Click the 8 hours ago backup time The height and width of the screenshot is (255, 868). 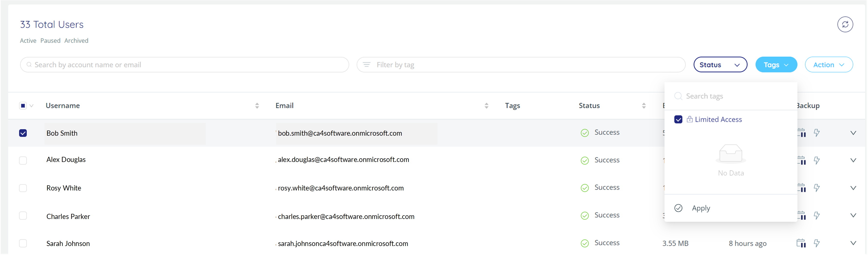747,243
